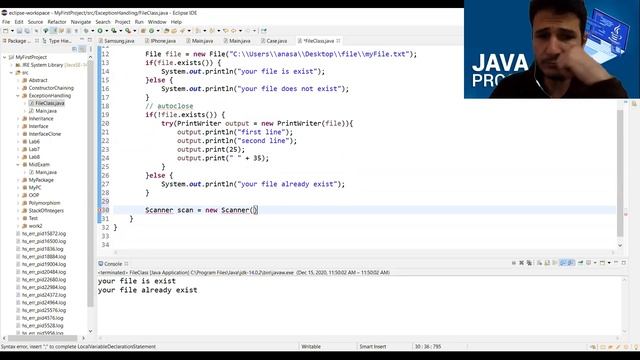Toggle Scroll Lock in Console
The height and width of the screenshot is (360, 640).
(x=547, y=263)
